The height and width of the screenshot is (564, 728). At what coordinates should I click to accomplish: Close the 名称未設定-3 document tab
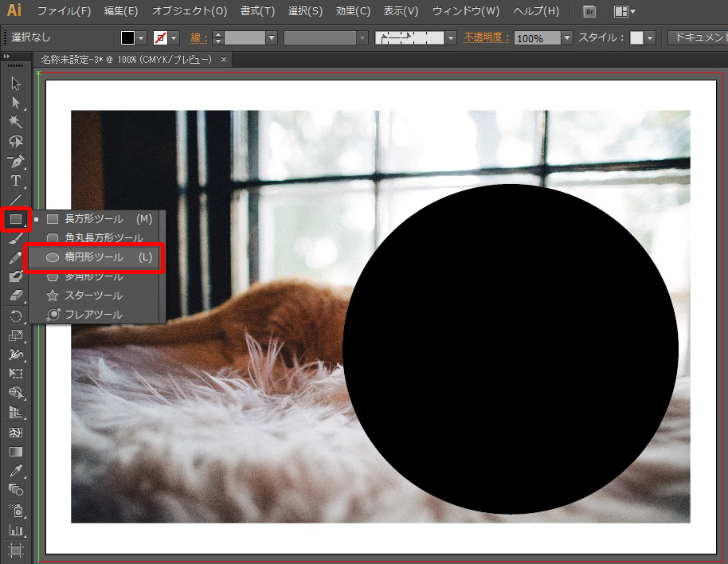[224, 60]
